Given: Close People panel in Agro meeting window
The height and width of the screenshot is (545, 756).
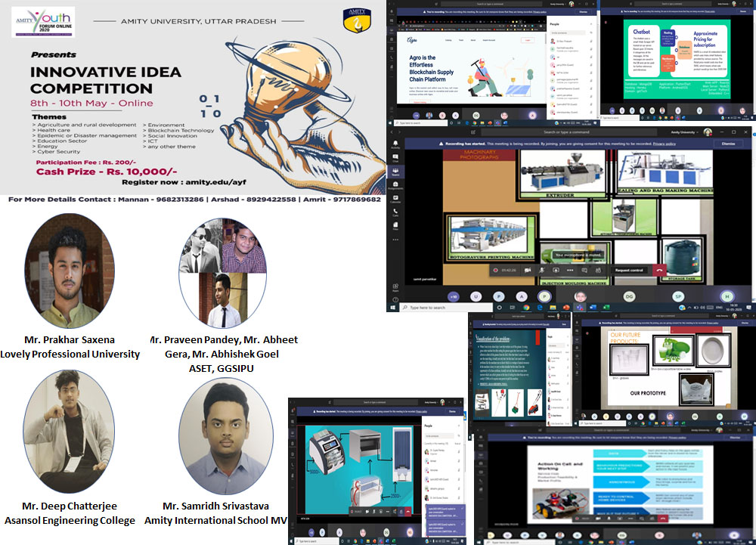Looking at the screenshot, I should pyautogui.click(x=590, y=23).
